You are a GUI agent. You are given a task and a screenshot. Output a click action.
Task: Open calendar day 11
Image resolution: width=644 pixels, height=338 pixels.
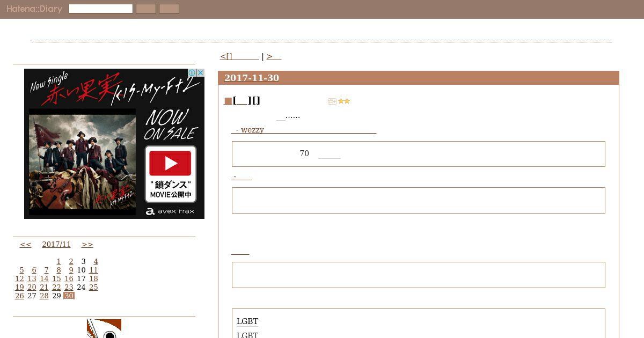click(93, 270)
